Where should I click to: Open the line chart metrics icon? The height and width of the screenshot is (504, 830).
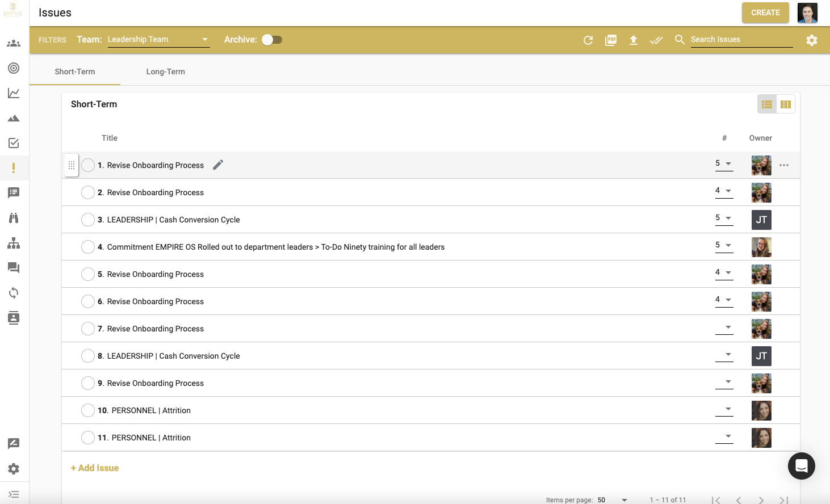coord(14,93)
